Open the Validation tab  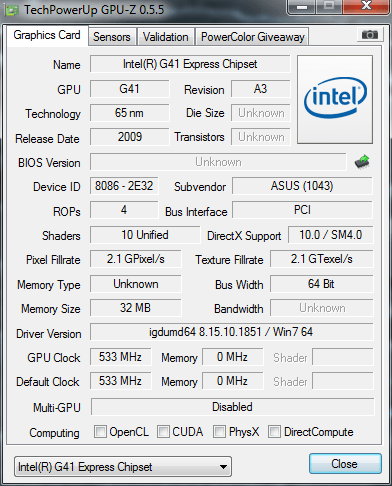point(166,37)
